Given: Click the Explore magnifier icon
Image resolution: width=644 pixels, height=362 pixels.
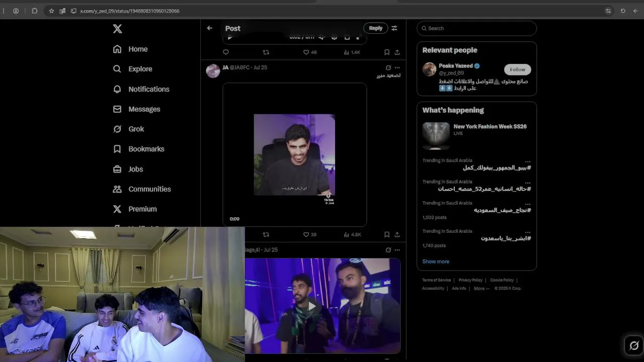Looking at the screenshot, I should (x=117, y=69).
